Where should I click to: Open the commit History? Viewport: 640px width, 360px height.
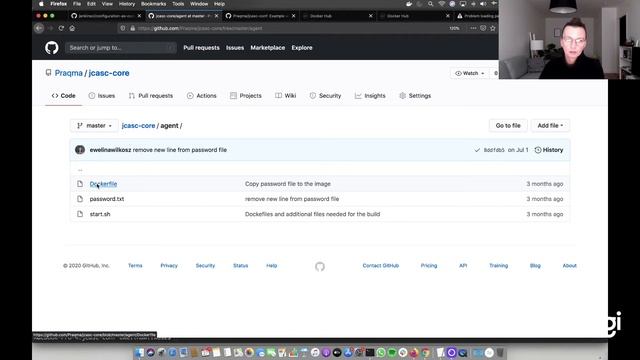click(x=549, y=150)
